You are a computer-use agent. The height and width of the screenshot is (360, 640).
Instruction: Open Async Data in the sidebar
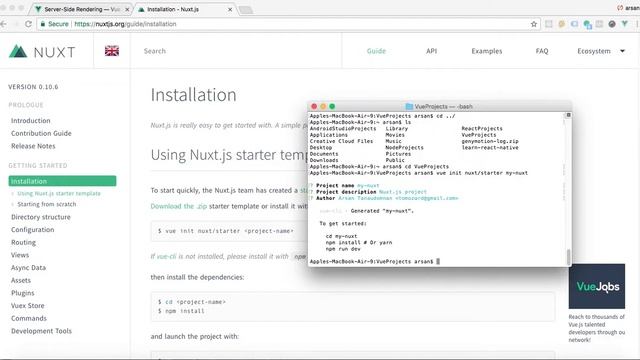(28, 268)
